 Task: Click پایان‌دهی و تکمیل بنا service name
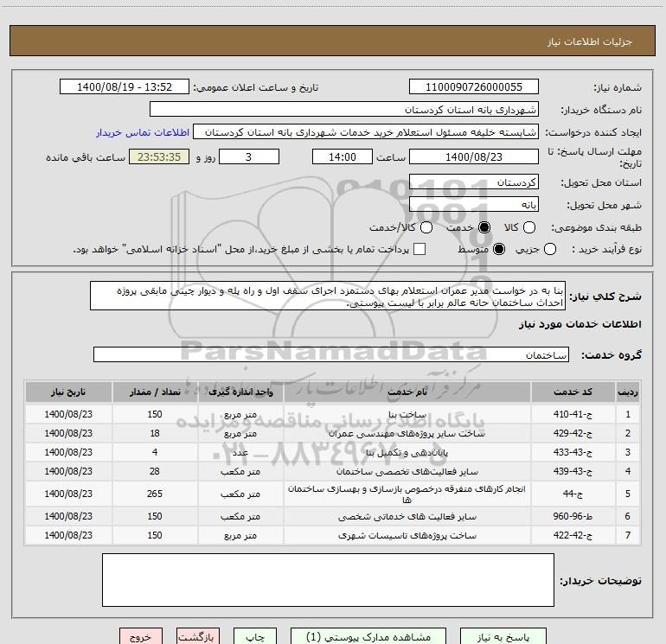pyautogui.click(x=407, y=453)
